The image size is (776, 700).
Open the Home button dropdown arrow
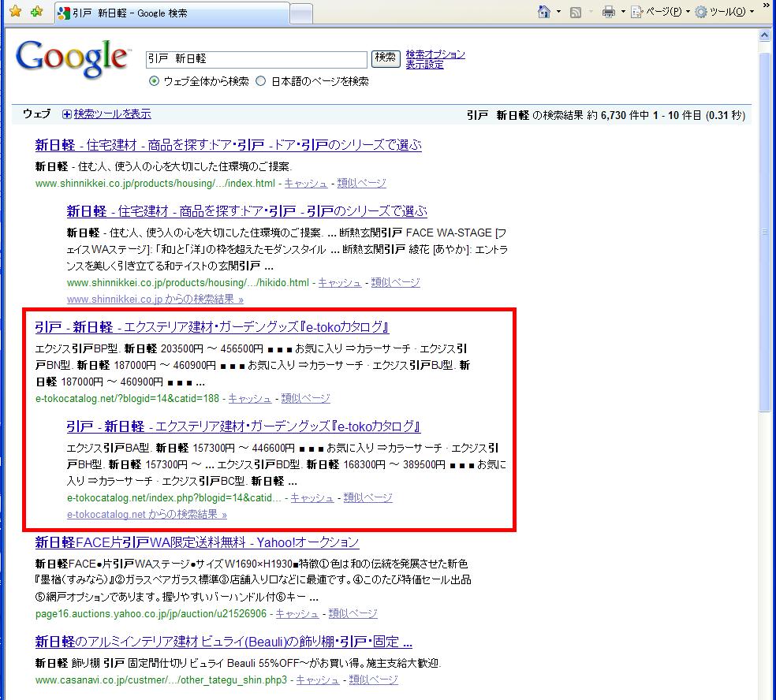[x=558, y=12]
